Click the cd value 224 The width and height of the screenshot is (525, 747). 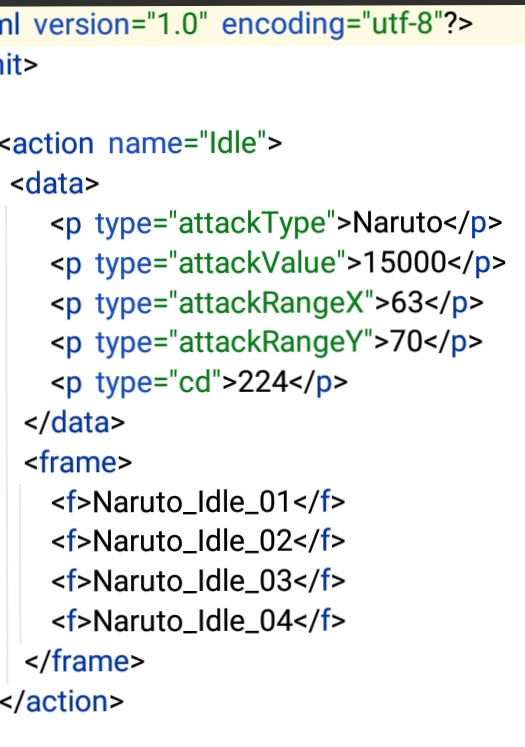[263, 382]
